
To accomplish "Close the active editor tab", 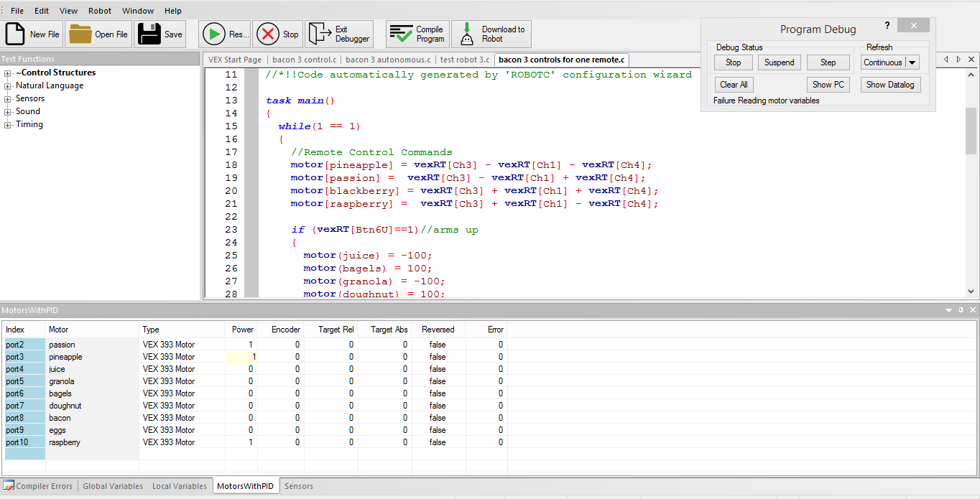I will click(x=971, y=59).
